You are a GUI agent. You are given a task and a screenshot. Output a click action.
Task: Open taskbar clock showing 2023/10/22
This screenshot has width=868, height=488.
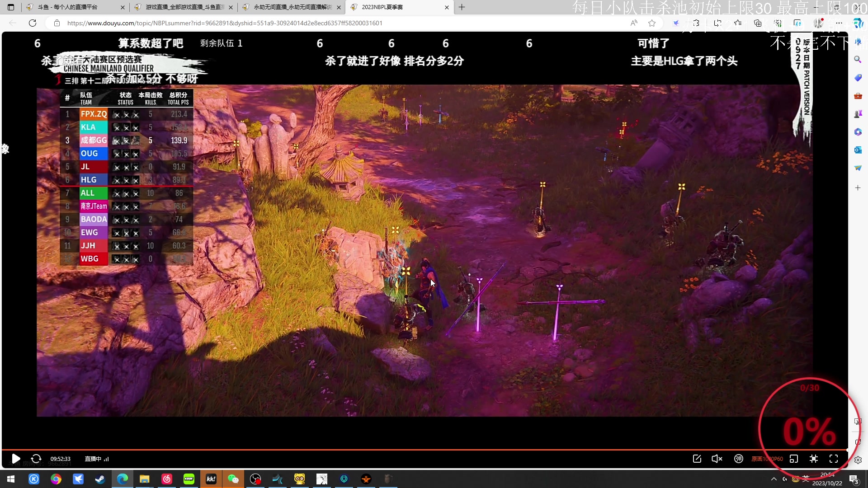(827, 479)
